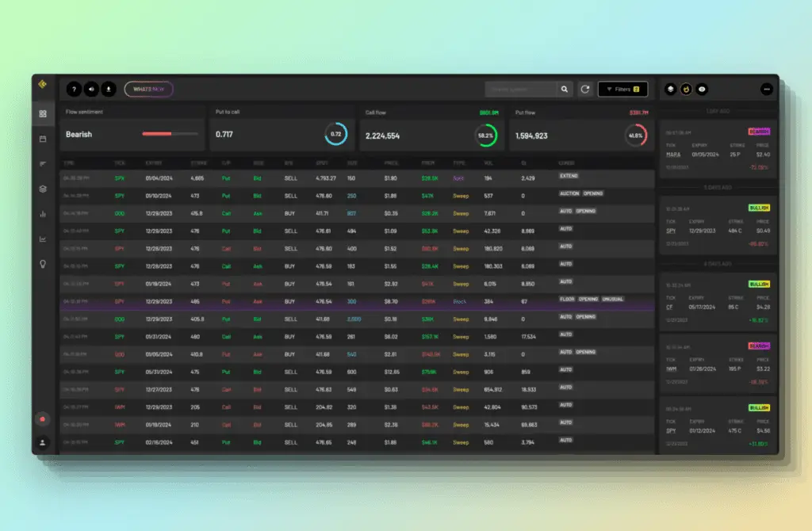Open the lightbulb ideas icon in sidebar
This screenshot has width=812, height=531.
tap(43, 264)
